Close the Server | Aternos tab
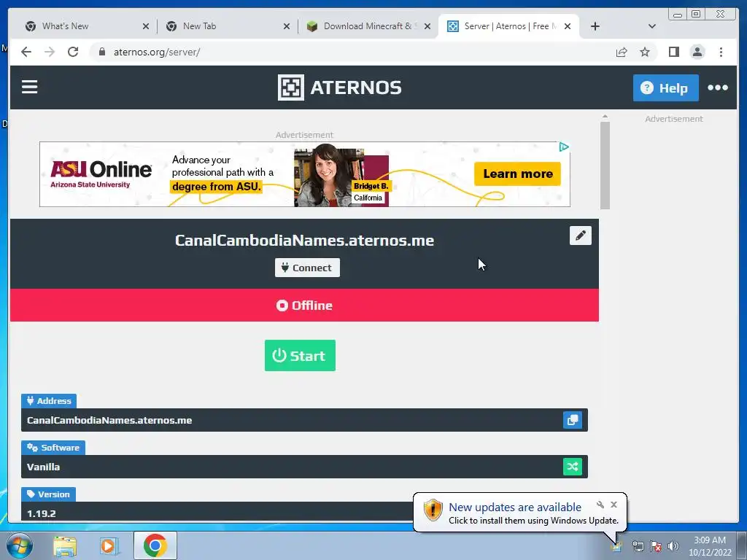 pos(568,26)
